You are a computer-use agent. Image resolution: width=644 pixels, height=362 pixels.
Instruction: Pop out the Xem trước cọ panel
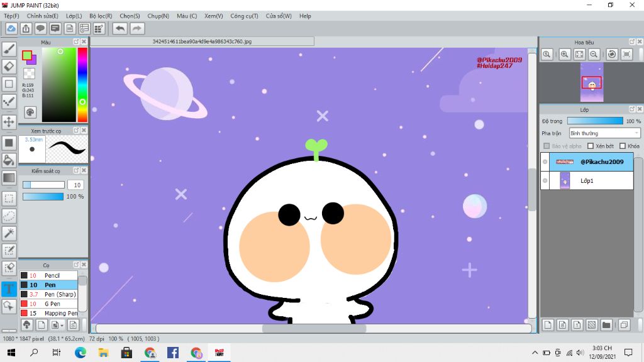pyautogui.click(x=76, y=131)
